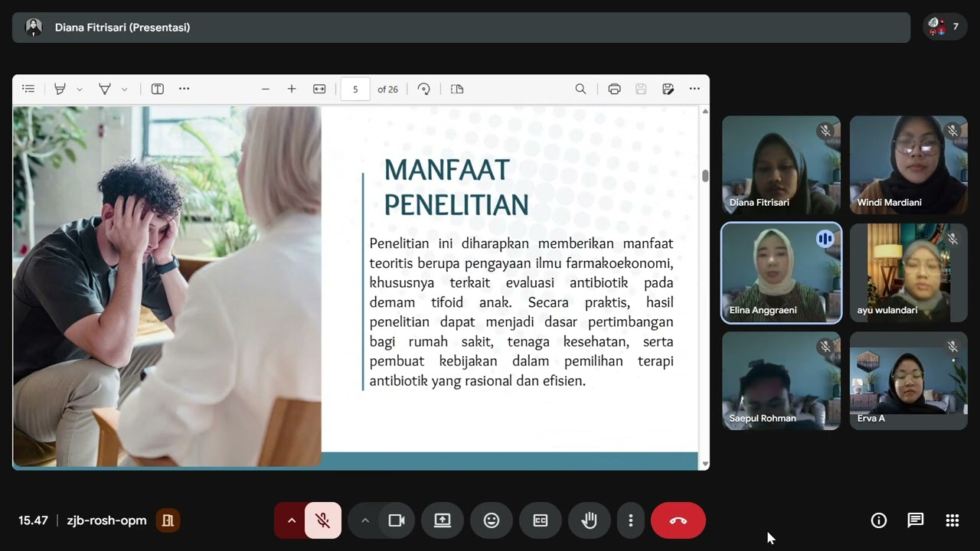Open meeting details info icon
Image resolution: width=980 pixels, height=551 pixels.
[x=879, y=520]
